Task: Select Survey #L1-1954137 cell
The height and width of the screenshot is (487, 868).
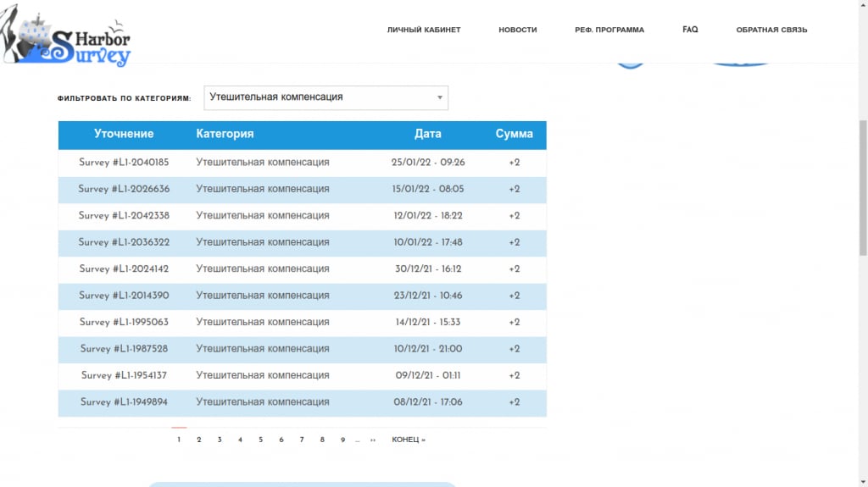Action: (124, 375)
